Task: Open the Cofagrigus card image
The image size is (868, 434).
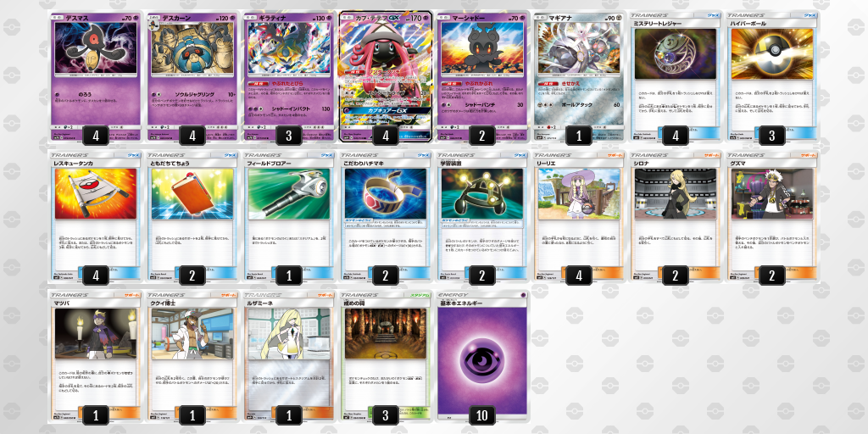Action: 192,76
